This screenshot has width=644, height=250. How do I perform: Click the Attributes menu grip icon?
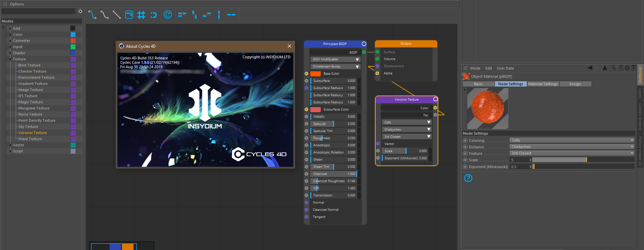[x=465, y=68]
